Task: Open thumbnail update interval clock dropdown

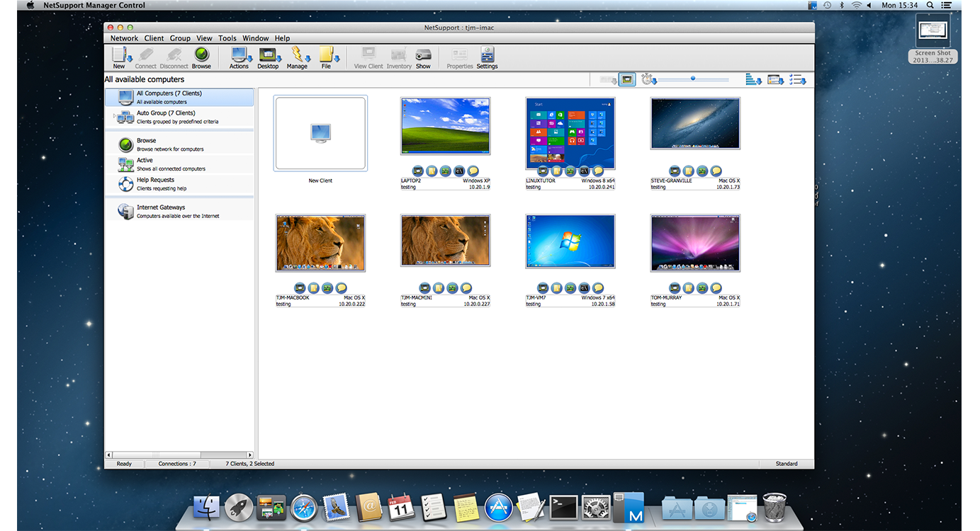Action: 648,79
